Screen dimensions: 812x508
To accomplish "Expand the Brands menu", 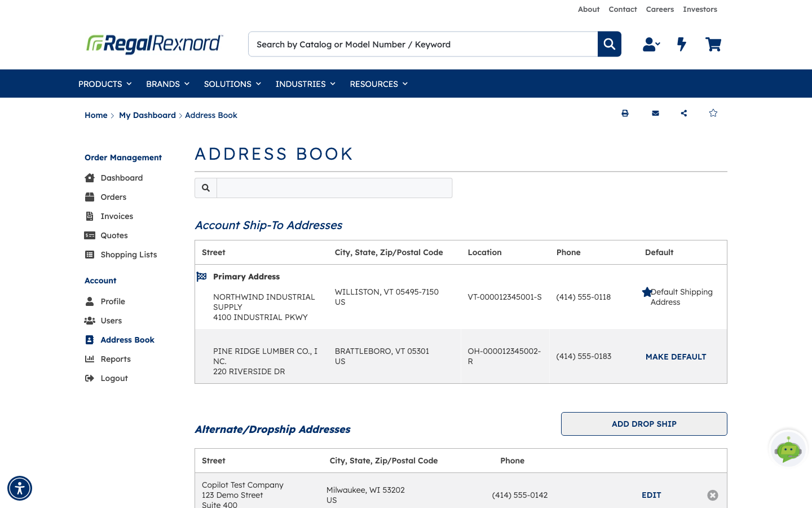I will 167,84.
